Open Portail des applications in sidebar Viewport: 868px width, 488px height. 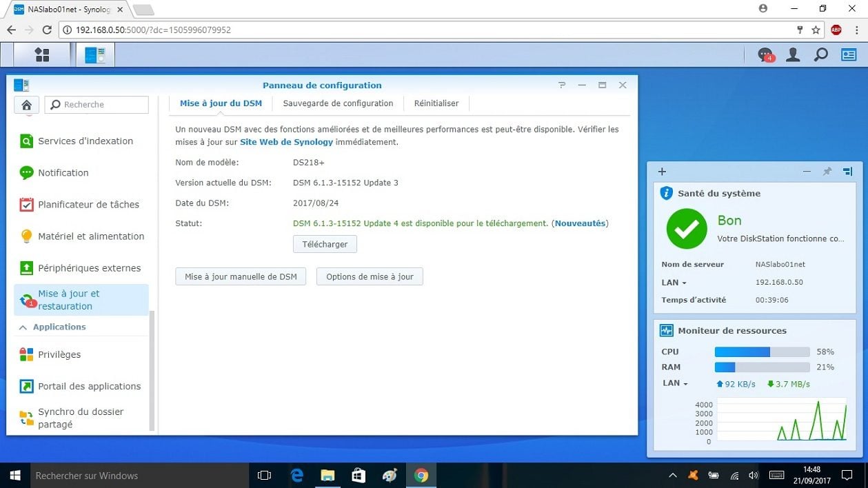coord(81,387)
